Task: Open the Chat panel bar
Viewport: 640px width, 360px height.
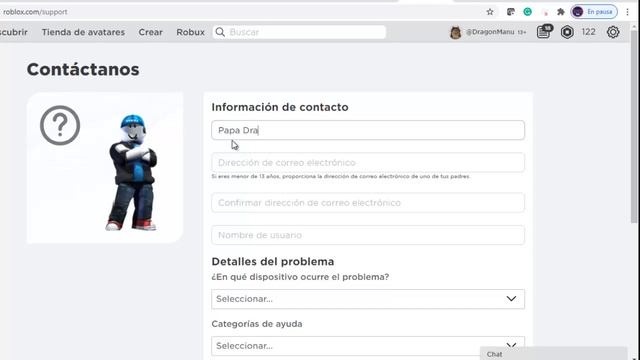Action: 553,354
